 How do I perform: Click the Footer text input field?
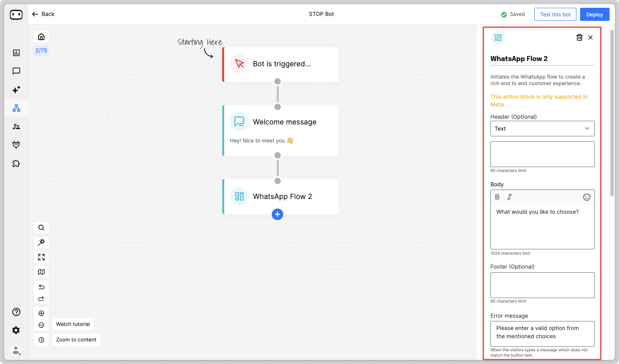tap(542, 285)
